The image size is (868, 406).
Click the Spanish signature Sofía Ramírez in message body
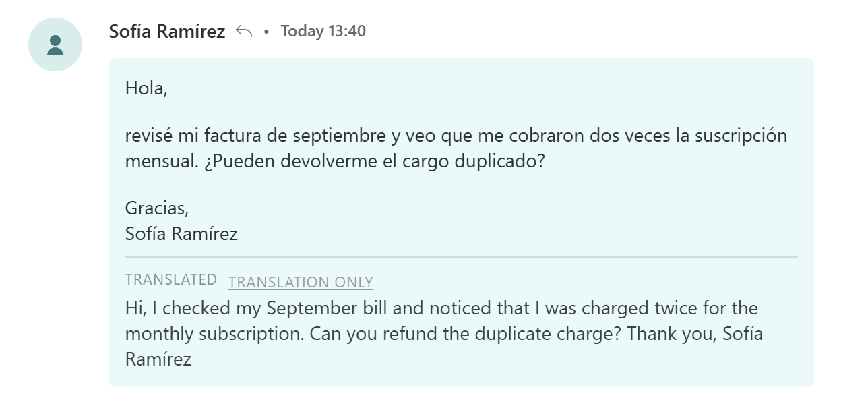181,234
